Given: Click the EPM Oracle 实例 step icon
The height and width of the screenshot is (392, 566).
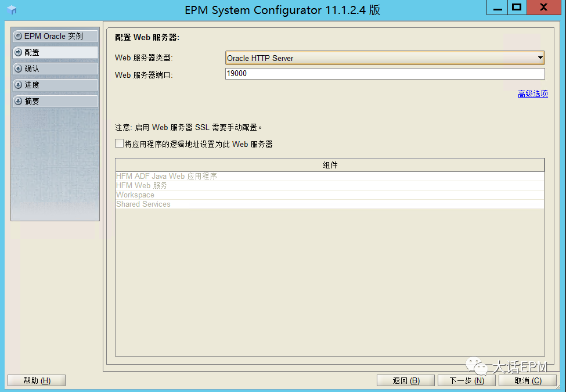Looking at the screenshot, I should 18,36.
